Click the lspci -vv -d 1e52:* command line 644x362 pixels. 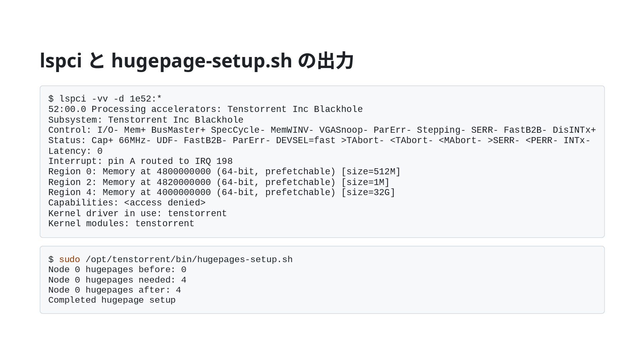[x=105, y=99]
